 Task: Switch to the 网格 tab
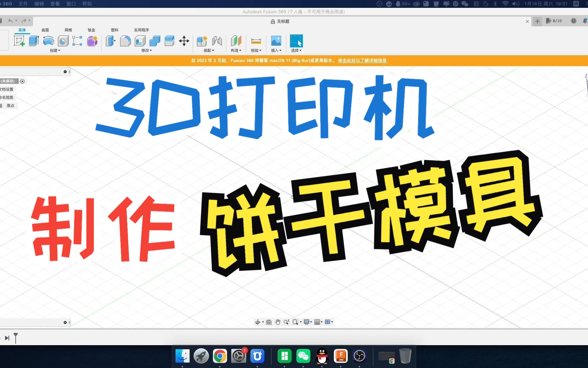tap(68, 30)
